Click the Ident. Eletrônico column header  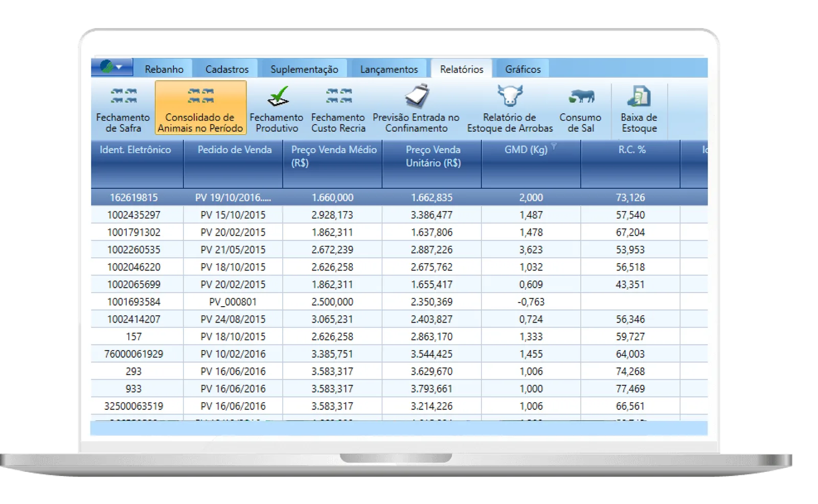tap(135, 150)
